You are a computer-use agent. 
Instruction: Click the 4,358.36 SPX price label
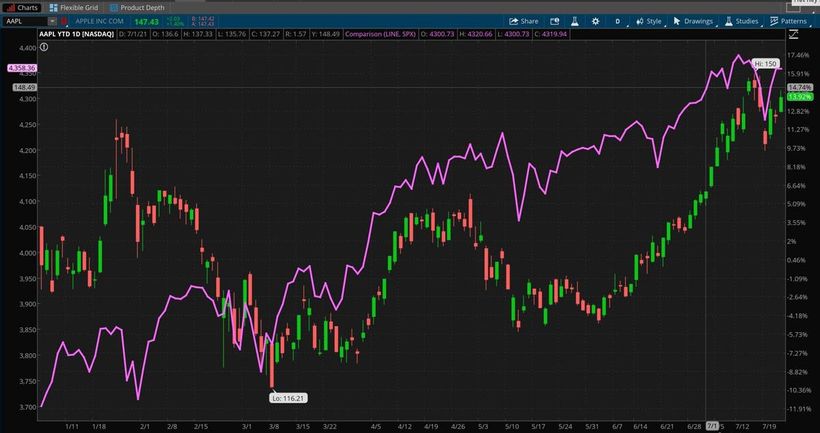[x=21, y=68]
